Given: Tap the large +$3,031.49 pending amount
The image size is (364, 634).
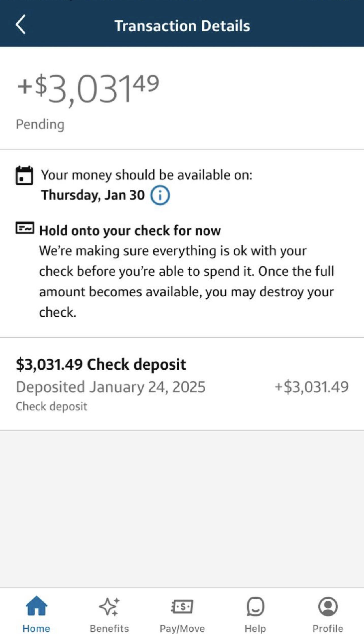Looking at the screenshot, I should click(88, 88).
